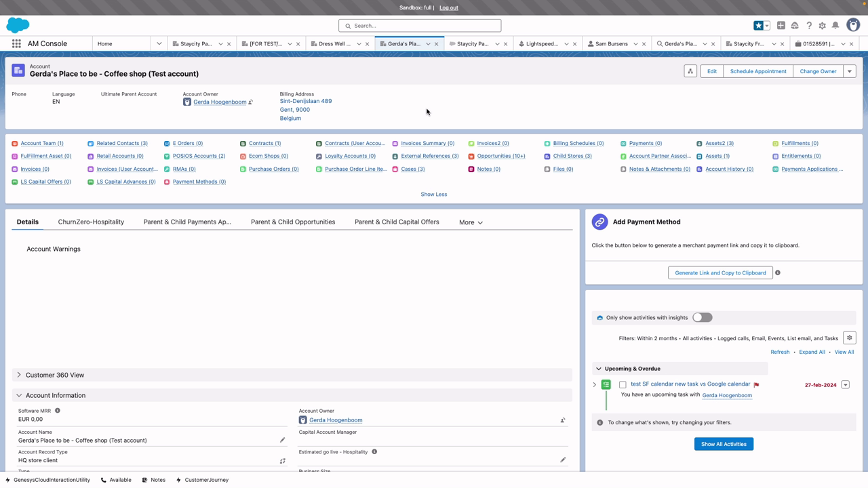The image size is (868, 488).
Task: View the account hierarchy icon
Action: 690,71
